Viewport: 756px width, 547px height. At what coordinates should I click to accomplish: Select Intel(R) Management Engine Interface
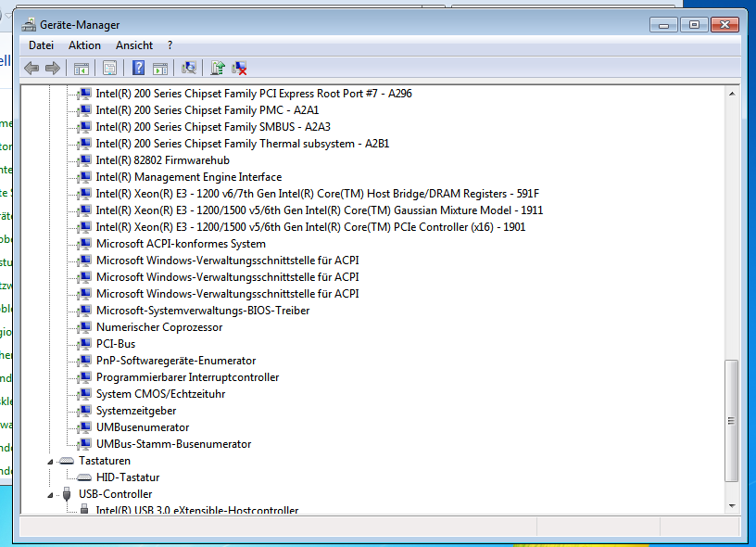click(188, 176)
